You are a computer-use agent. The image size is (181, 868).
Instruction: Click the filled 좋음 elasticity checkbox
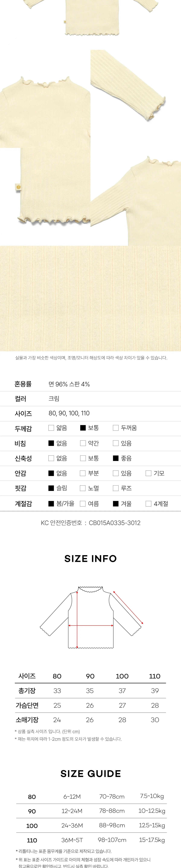tap(116, 458)
